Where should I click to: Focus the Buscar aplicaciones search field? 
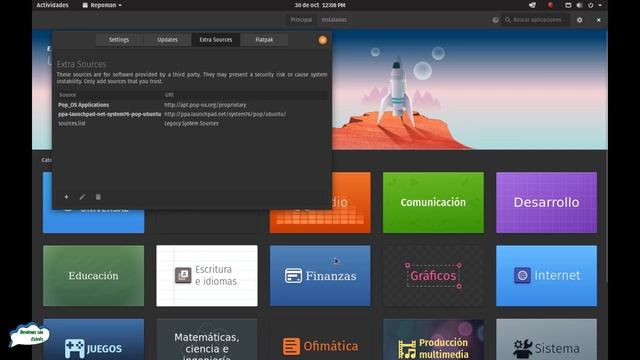pyautogui.click(x=536, y=20)
